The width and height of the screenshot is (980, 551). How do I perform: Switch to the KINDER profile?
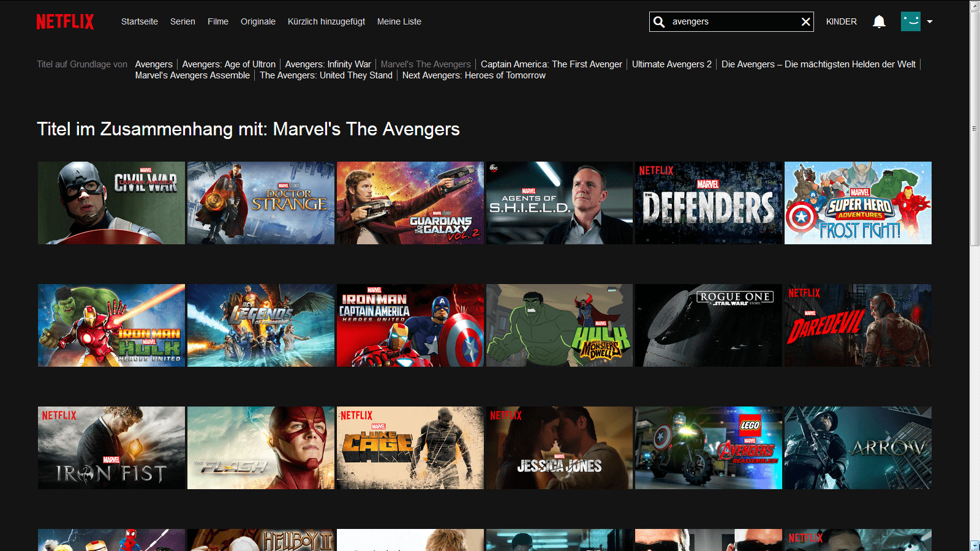click(842, 21)
